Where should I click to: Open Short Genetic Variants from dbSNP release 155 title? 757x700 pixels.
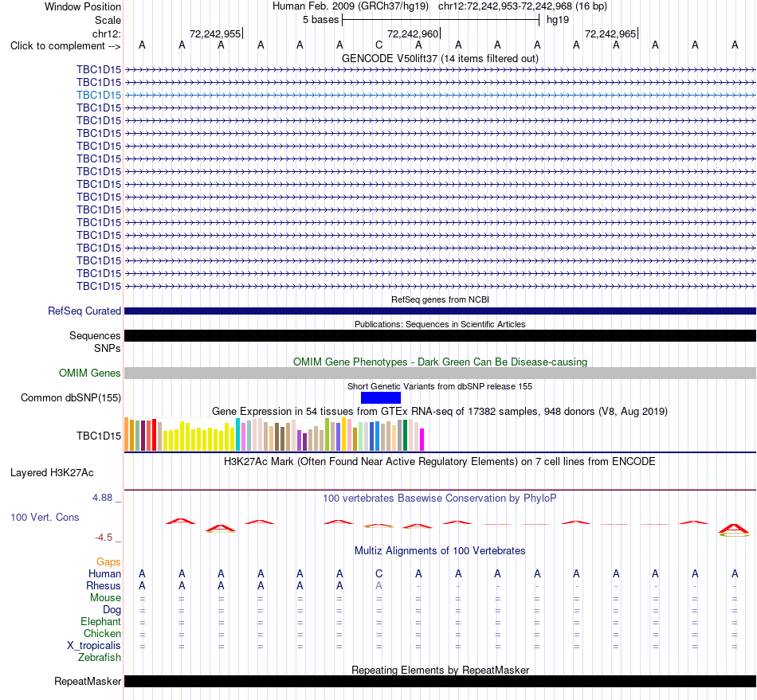tap(440, 386)
